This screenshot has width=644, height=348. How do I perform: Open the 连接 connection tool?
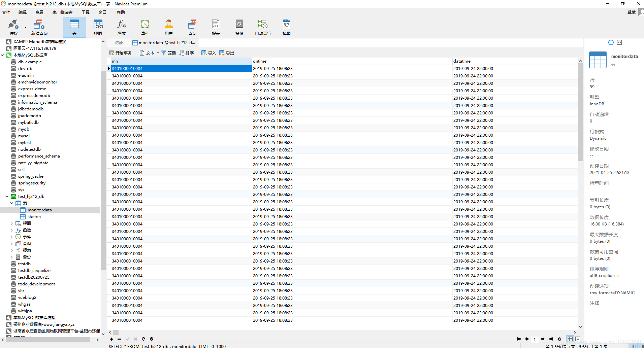[13, 27]
